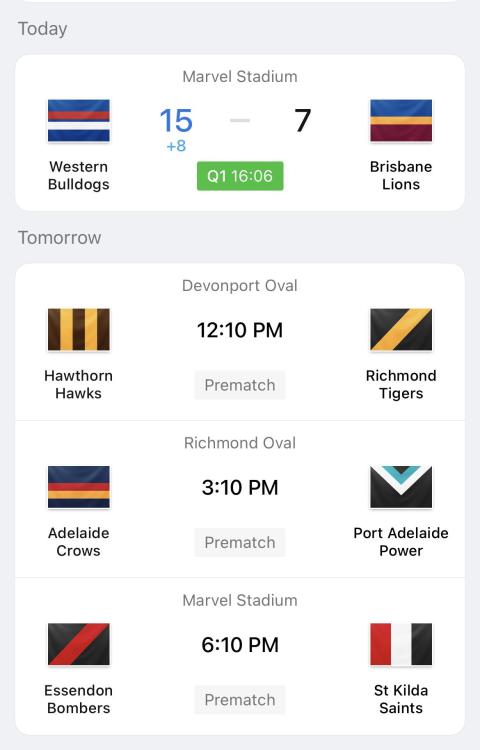The height and width of the screenshot is (750, 480).
Task: Tap the Brisbane Lions flag icon
Action: (401, 121)
